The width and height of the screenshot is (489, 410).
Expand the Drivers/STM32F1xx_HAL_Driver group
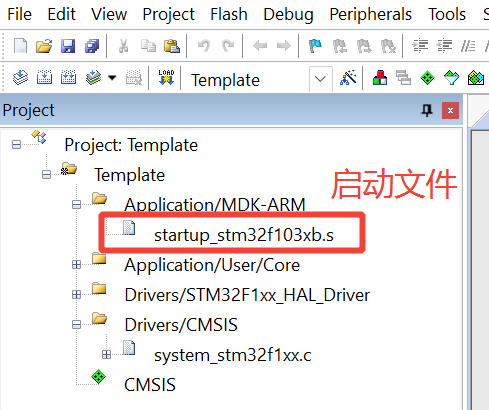pos(76,295)
